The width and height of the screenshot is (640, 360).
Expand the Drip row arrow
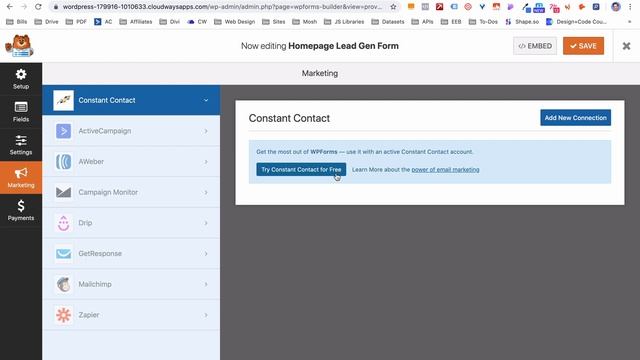coord(206,223)
